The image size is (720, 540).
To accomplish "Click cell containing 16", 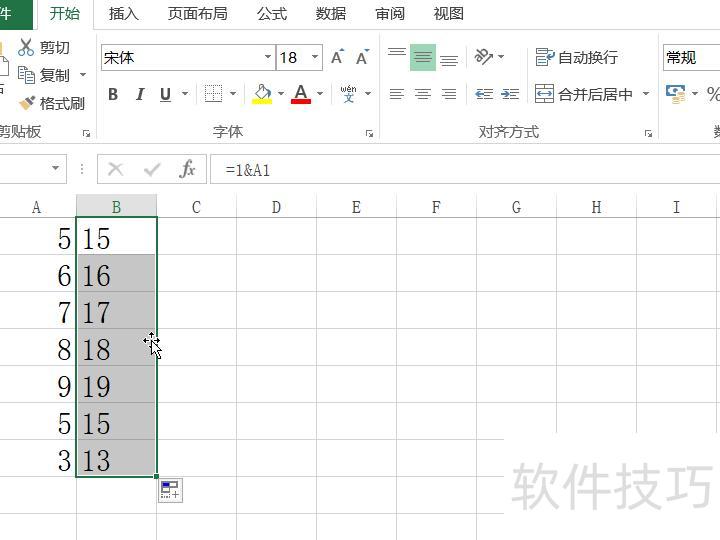I will [x=117, y=274].
